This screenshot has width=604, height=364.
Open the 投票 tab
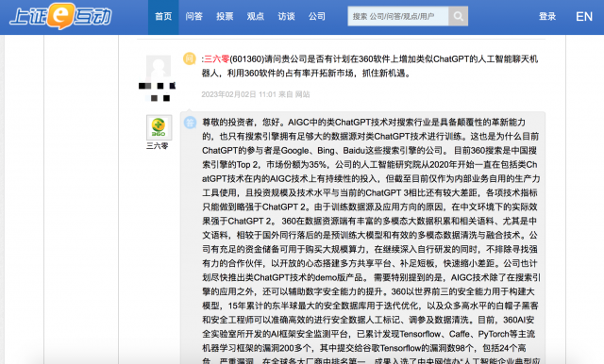225,17
